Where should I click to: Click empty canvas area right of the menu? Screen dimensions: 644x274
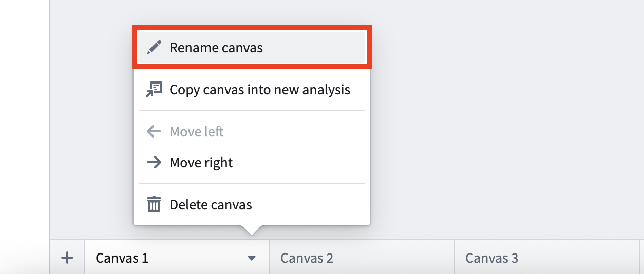click(506, 118)
